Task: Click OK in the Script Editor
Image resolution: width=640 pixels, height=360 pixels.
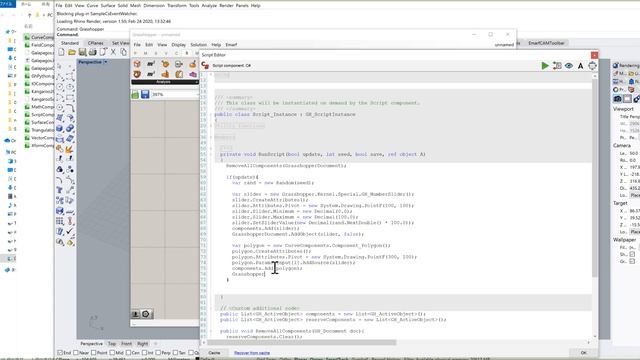Action: pos(584,353)
